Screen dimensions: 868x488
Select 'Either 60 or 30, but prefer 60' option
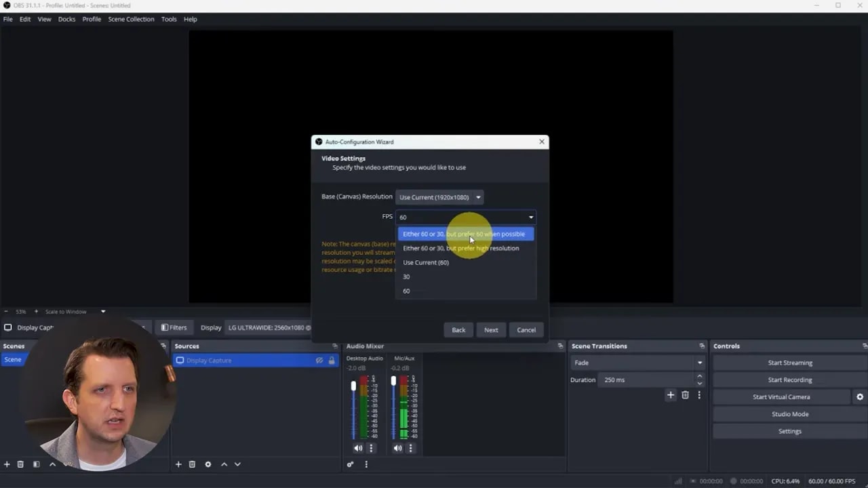click(465, 233)
